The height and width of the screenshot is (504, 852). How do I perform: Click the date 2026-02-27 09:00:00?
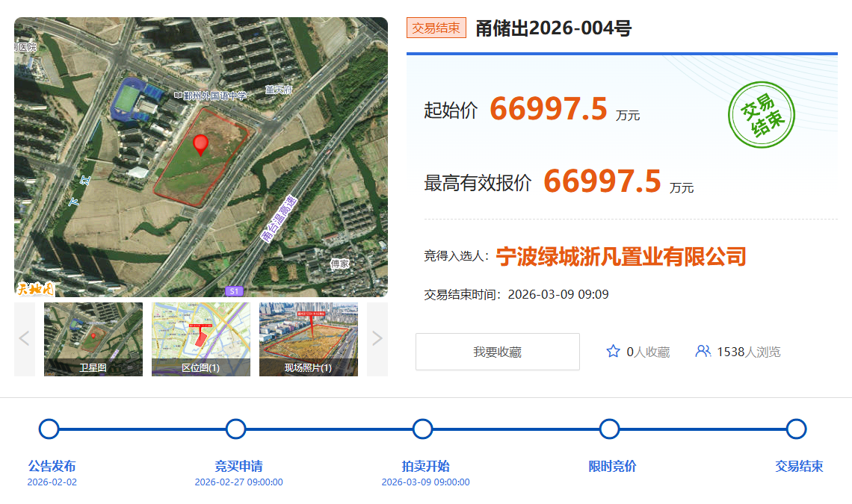[238, 482]
